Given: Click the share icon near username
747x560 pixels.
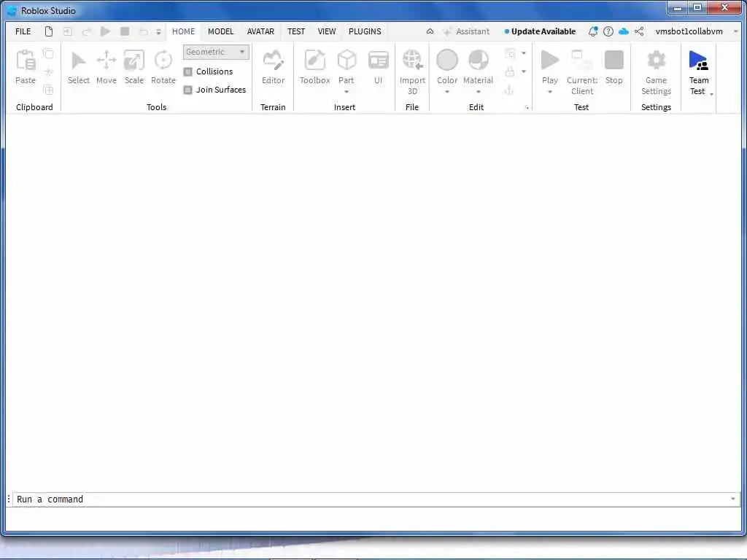Looking at the screenshot, I should coord(639,31).
